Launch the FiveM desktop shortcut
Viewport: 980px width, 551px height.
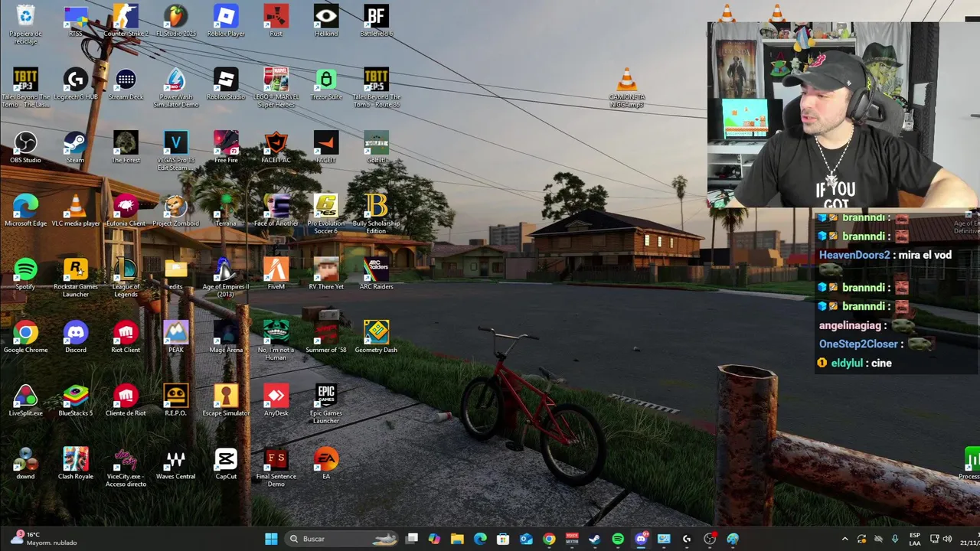(x=276, y=275)
